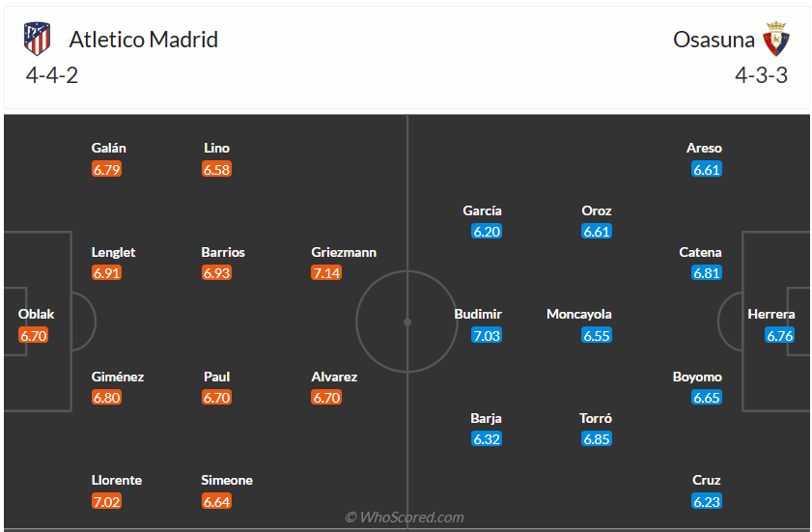Viewport: 812px width, 532px height.
Task: Click the Atletico Madrid club crest
Action: [x=37, y=40]
